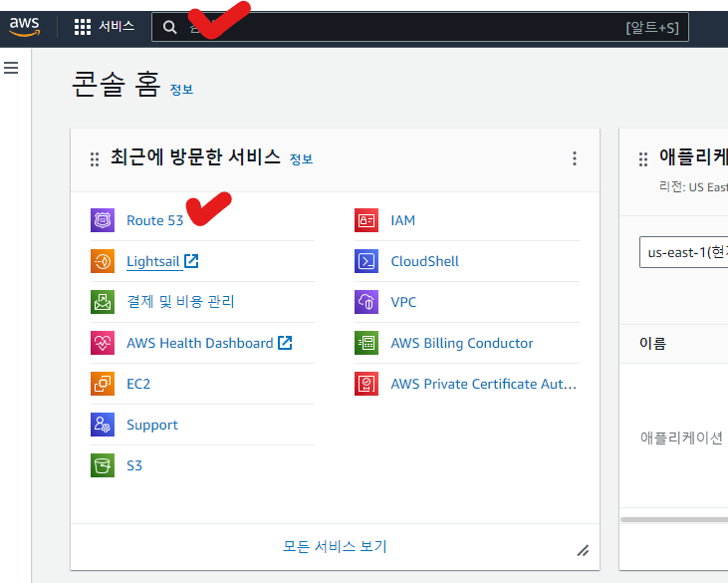Click the 이름 column header
Viewport: 728px width, 583px height.
coord(652,343)
